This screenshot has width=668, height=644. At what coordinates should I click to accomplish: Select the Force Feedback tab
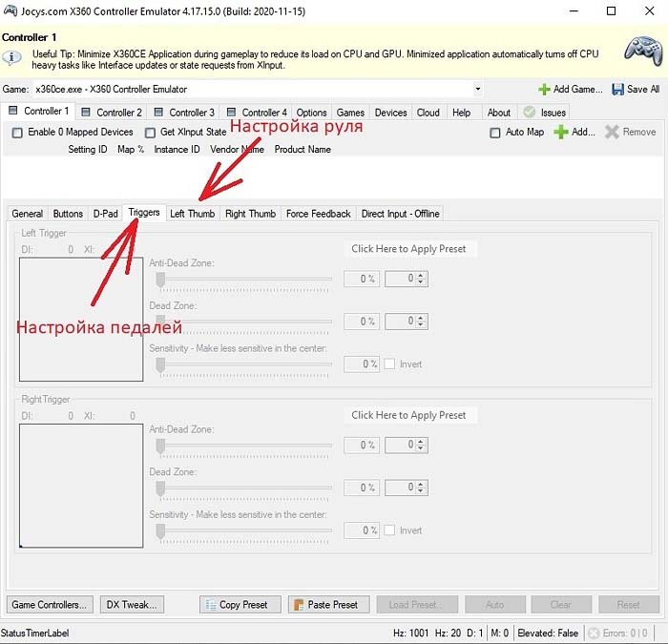click(x=318, y=214)
